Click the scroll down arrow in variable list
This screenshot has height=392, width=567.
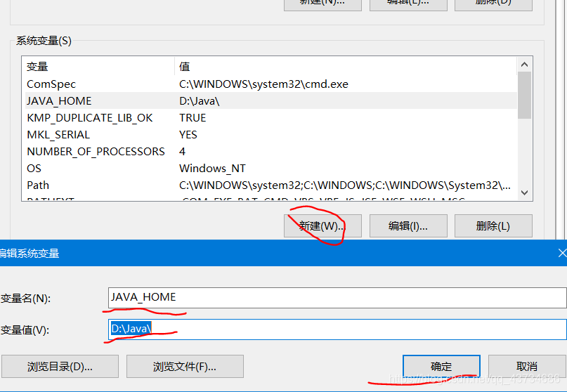coord(524,192)
